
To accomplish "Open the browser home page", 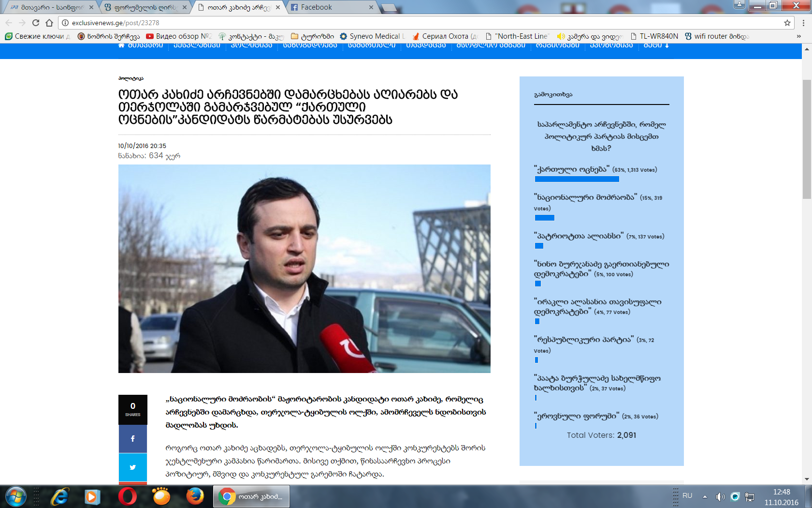I will 49,23.
